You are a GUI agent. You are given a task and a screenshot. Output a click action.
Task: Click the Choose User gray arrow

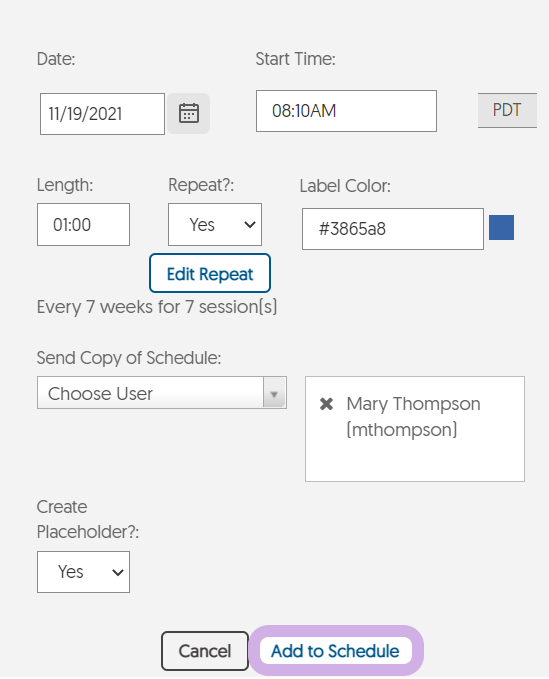[x=274, y=393]
